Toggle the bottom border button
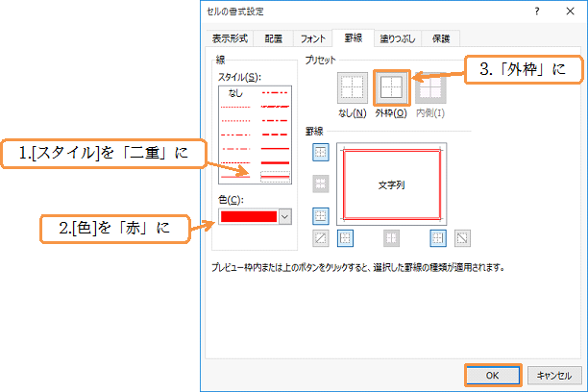Screen dimensions: 588x392 click(x=320, y=215)
